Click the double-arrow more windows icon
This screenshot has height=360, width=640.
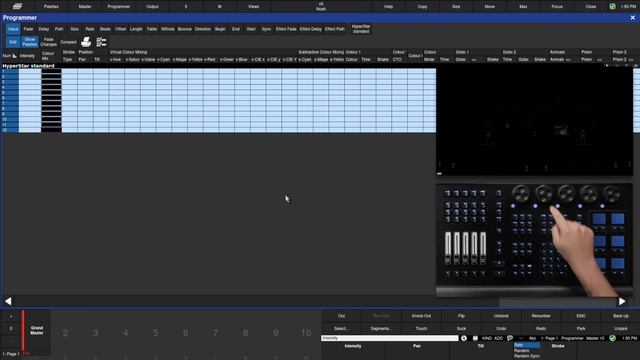220,6
